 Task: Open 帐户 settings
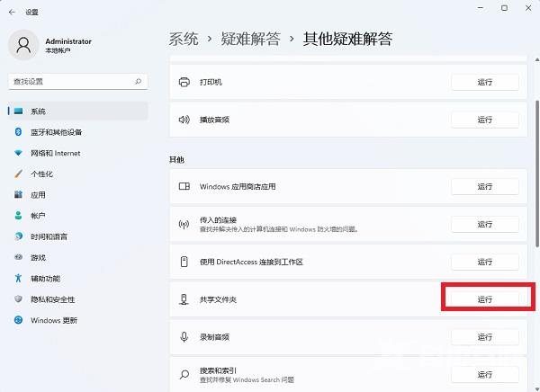click(77, 216)
